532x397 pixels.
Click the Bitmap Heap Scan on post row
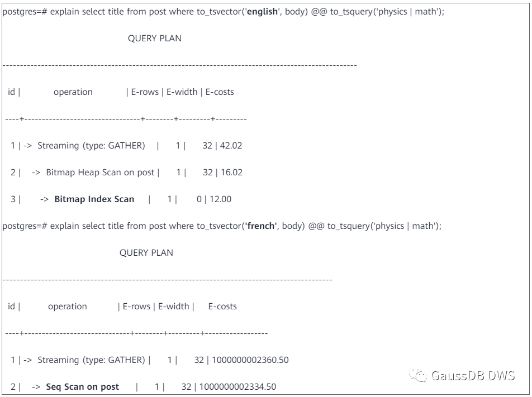(x=126, y=172)
